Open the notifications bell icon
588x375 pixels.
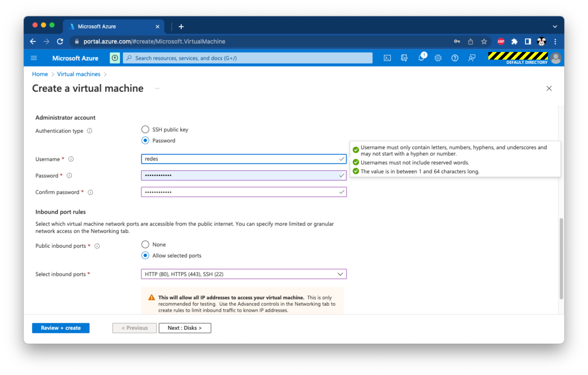coord(421,58)
